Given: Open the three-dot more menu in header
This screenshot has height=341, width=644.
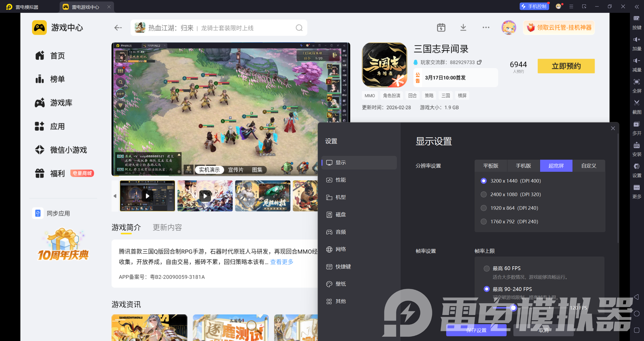Looking at the screenshot, I should pos(486,27).
